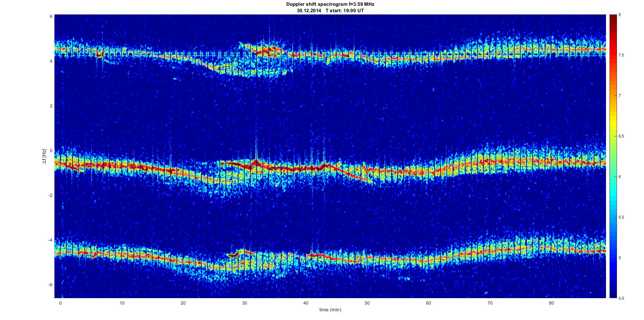Click the plot title 'Doppler shift spectrogram f=3.59 MHz'
This screenshot has height=320, width=644.
point(330,5)
